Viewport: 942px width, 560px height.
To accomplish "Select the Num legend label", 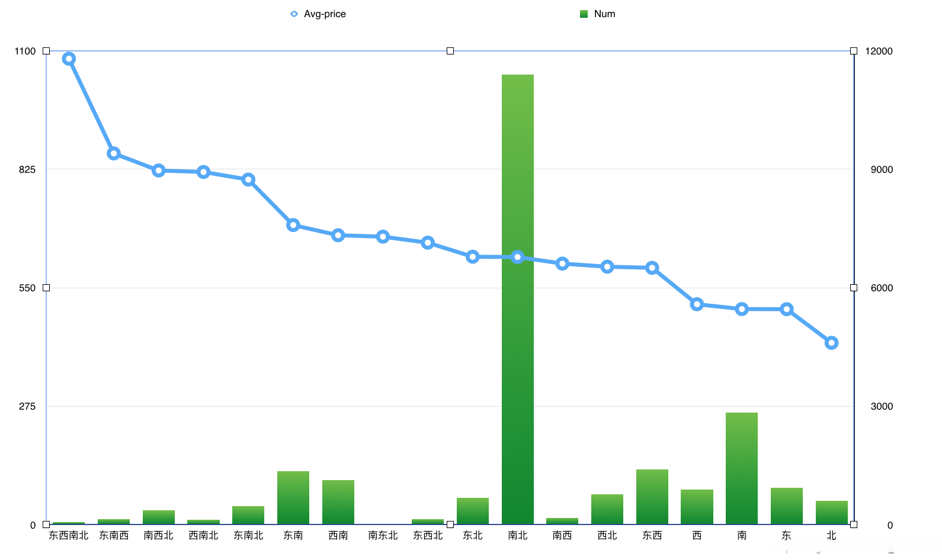I will point(604,14).
